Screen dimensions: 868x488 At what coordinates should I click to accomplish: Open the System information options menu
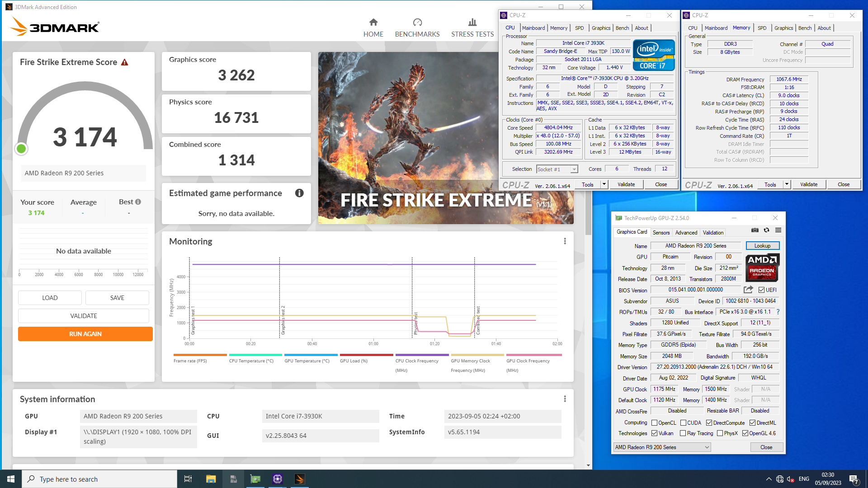(x=565, y=399)
